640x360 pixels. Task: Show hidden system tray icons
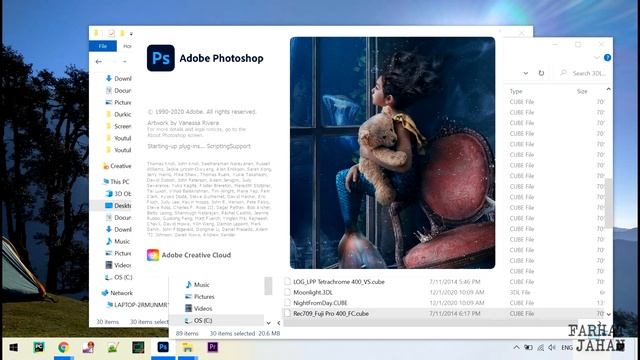516,347
